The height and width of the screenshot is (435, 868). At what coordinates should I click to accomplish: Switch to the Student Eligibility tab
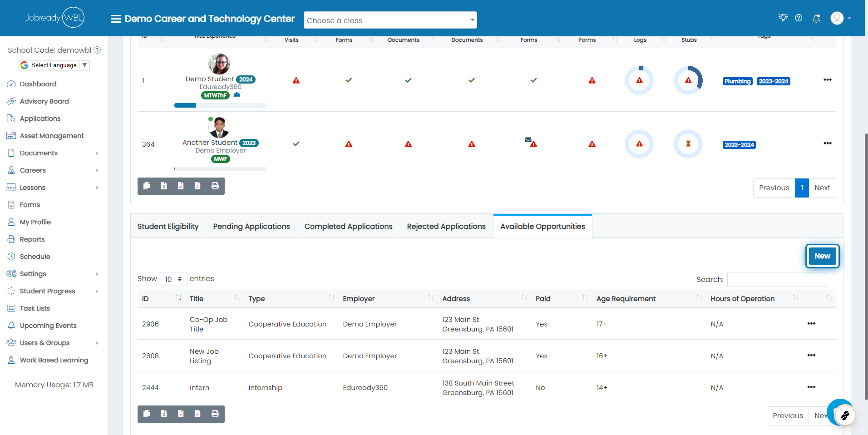pos(168,227)
